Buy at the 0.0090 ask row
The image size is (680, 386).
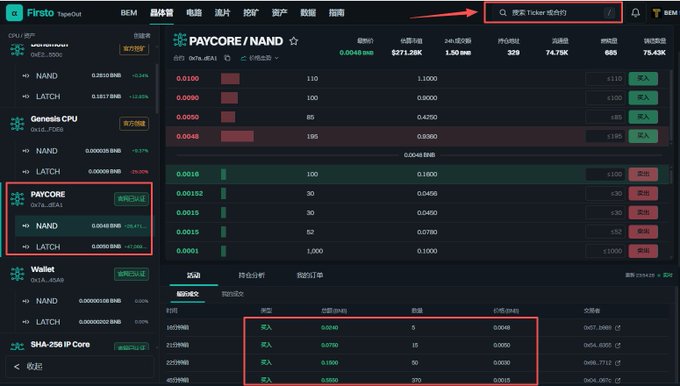coord(643,98)
